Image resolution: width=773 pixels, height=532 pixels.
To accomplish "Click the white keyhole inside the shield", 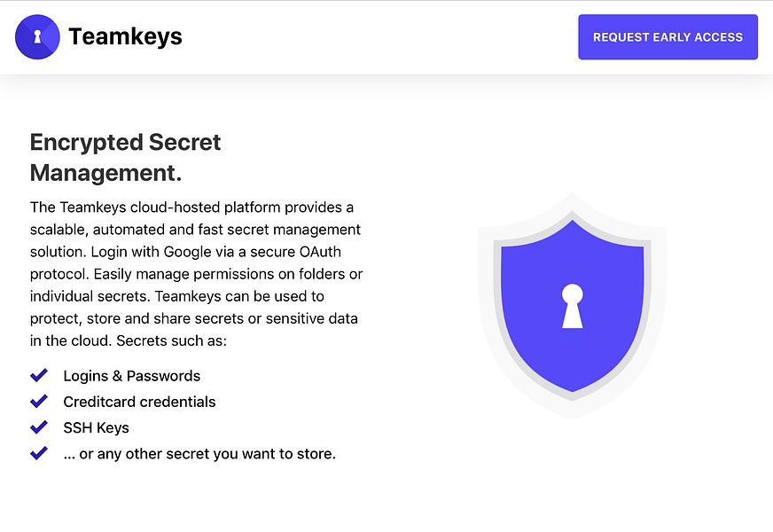I will 573,306.
